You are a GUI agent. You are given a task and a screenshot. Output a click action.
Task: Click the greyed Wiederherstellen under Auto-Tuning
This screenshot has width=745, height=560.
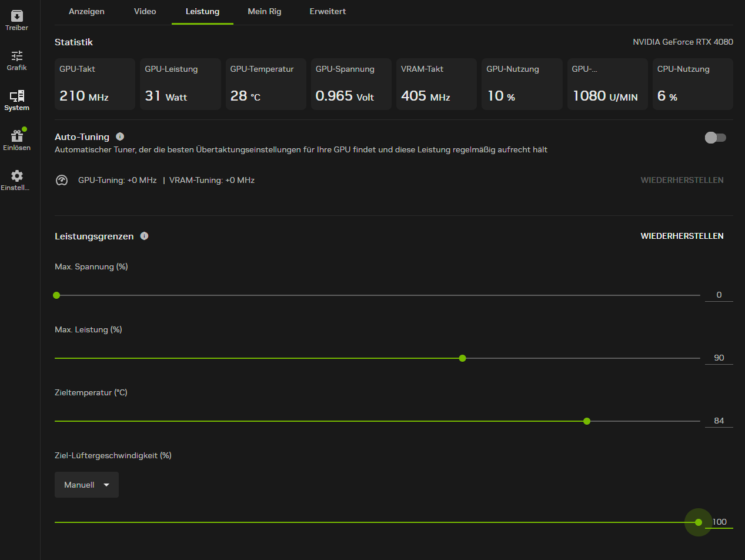tap(682, 180)
